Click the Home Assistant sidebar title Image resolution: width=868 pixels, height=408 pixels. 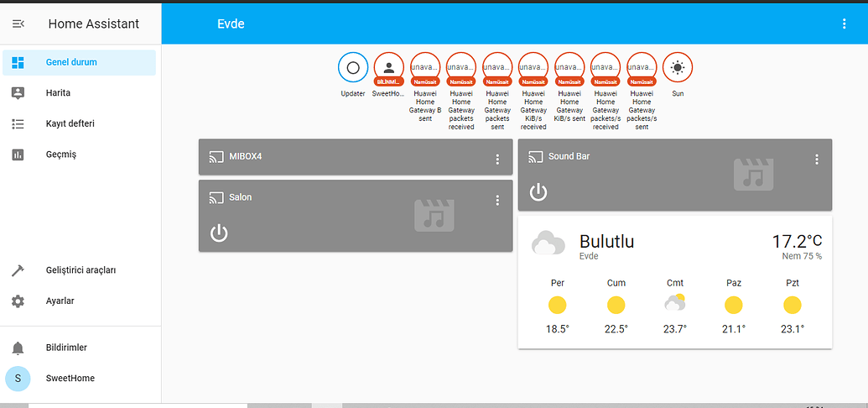click(x=94, y=24)
